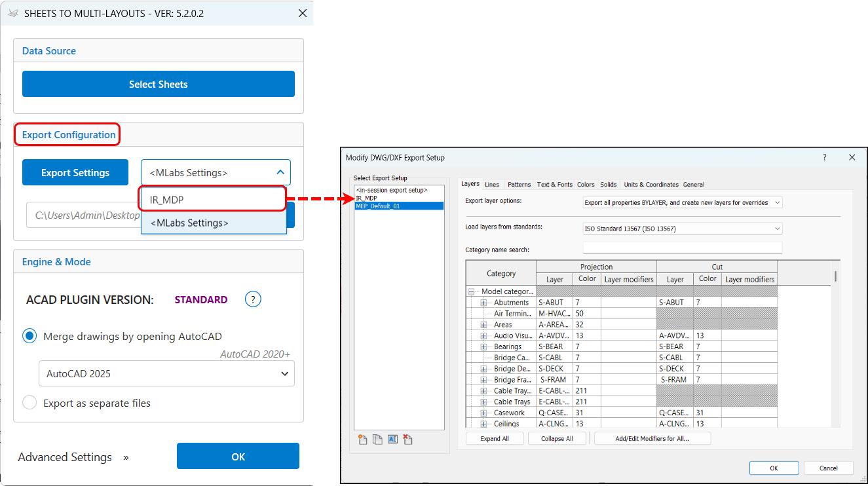Open the Export layer options dropdown
Image resolution: width=868 pixels, height=486 pixels.
click(x=682, y=202)
